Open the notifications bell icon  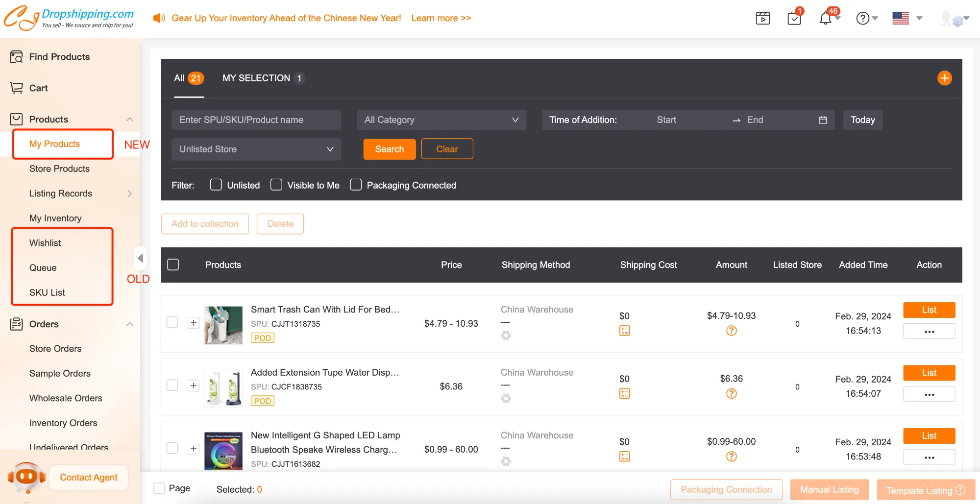point(826,19)
